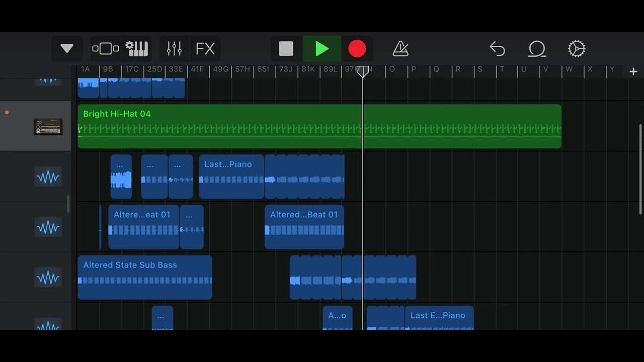Open the keyboard instrument view
Image resolution: width=644 pixels, height=362 pixels.
pos(137,49)
